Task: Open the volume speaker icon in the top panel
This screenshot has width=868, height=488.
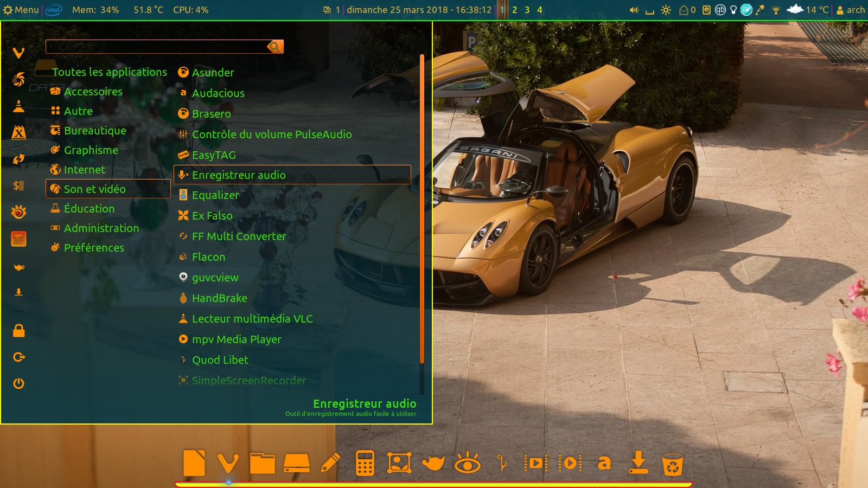Action: click(x=634, y=10)
